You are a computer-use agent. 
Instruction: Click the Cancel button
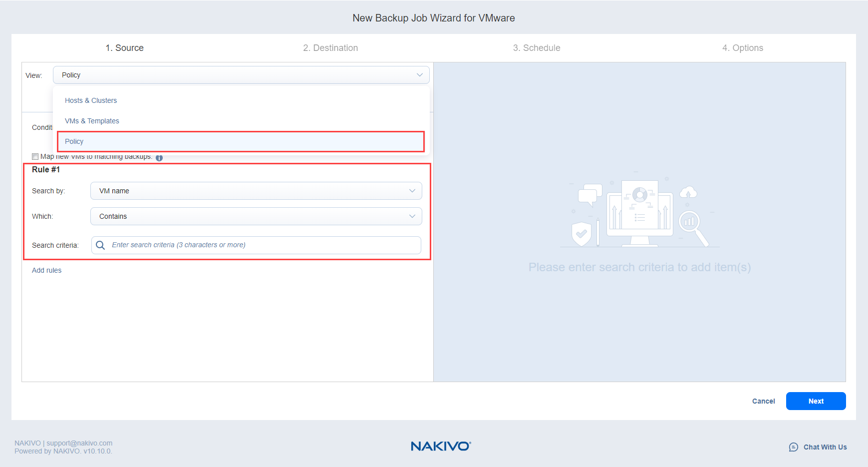pos(763,401)
